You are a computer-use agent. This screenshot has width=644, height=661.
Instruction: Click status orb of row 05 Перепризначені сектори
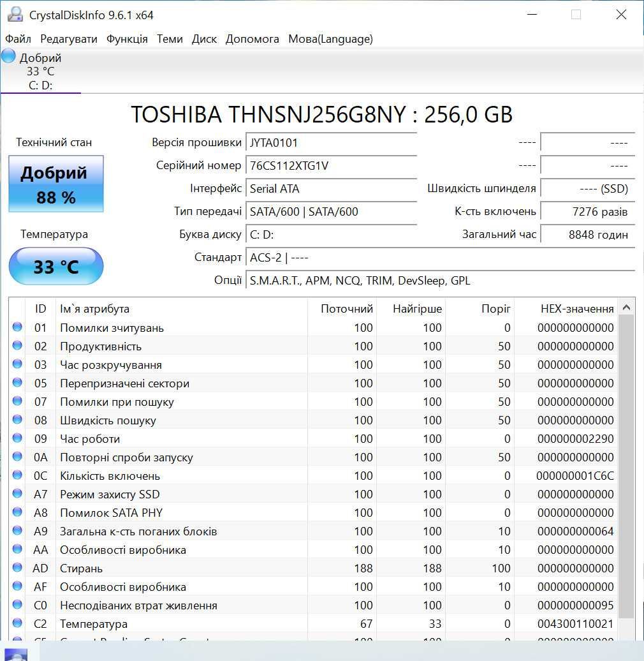pos(17,382)
